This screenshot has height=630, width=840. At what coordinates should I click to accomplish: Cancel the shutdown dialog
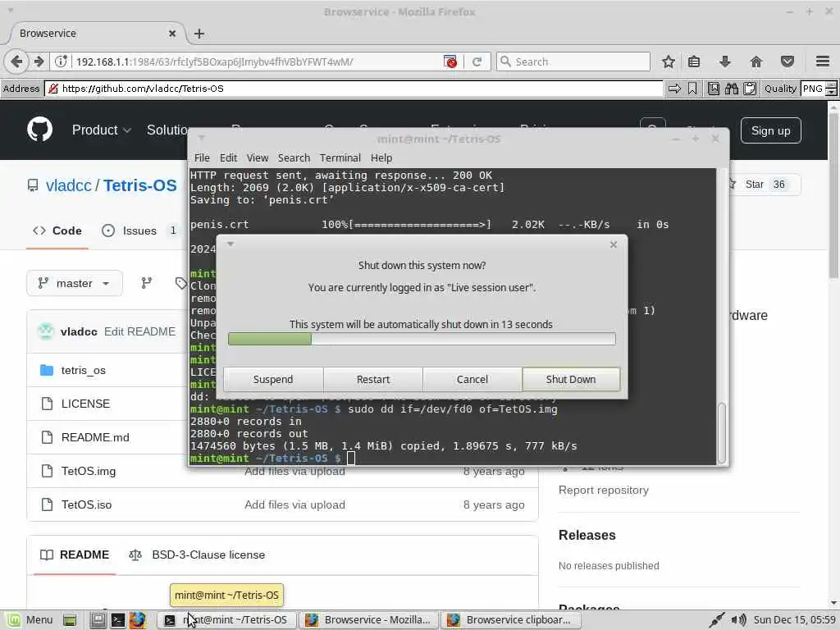(472, 379)
